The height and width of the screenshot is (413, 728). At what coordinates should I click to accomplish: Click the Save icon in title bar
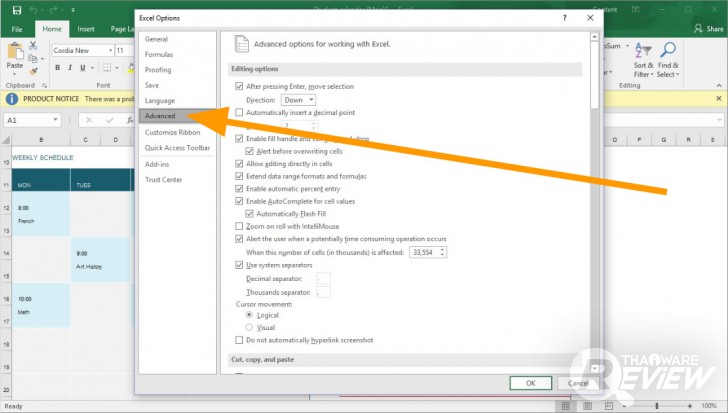[x=17, y=10]
